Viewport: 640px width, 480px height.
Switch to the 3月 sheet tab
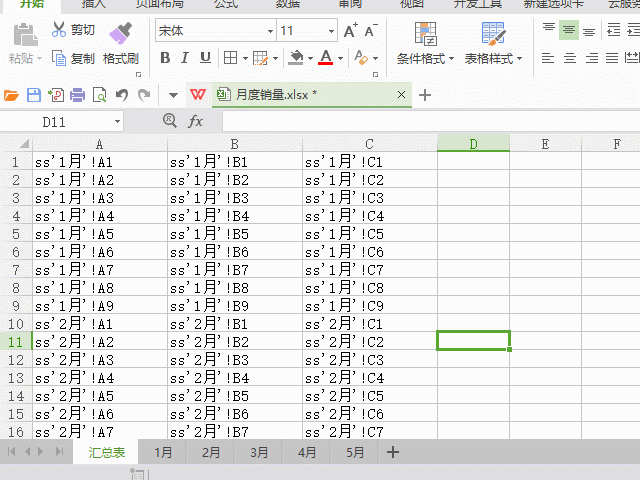(x=259, y=452)
